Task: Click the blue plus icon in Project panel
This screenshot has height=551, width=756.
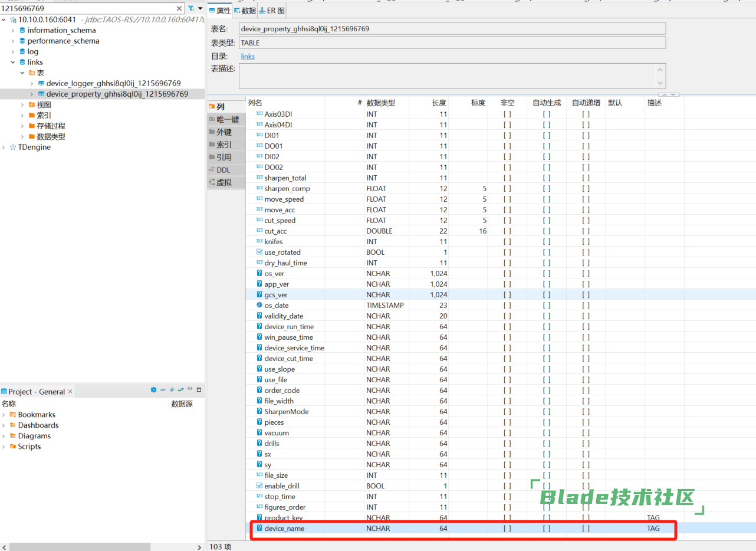Action: point(172,390)
